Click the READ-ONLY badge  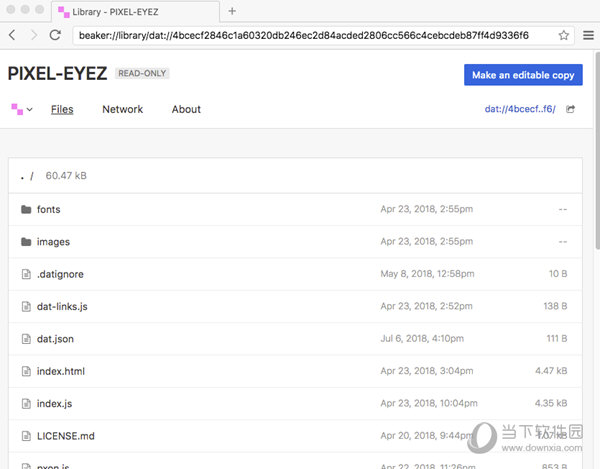(x=142, y=73)
